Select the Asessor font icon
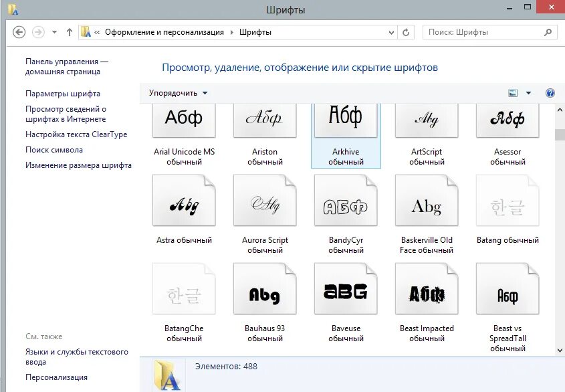 [507, 120]
